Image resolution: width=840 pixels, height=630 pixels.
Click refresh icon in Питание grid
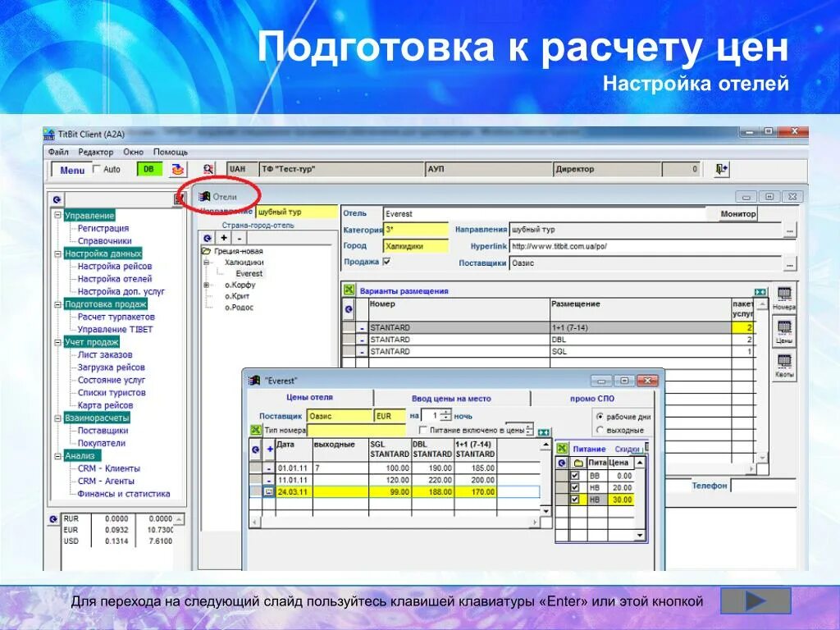(561, 463)
